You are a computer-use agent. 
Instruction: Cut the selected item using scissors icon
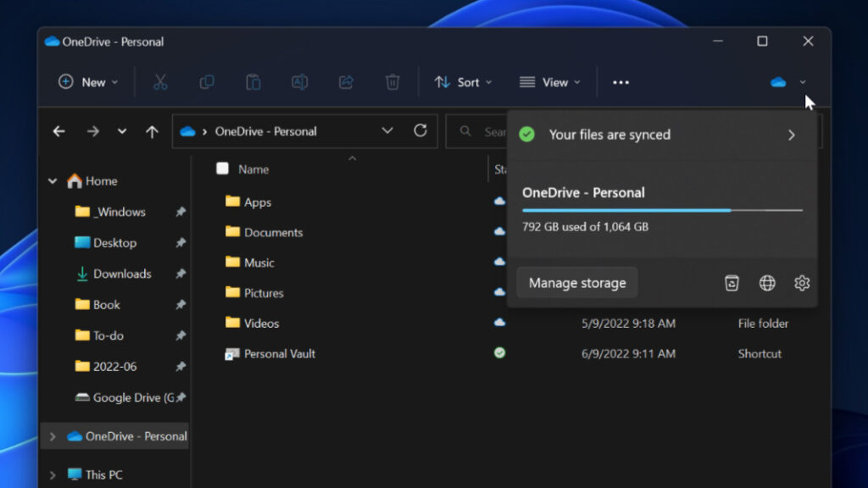161,81
